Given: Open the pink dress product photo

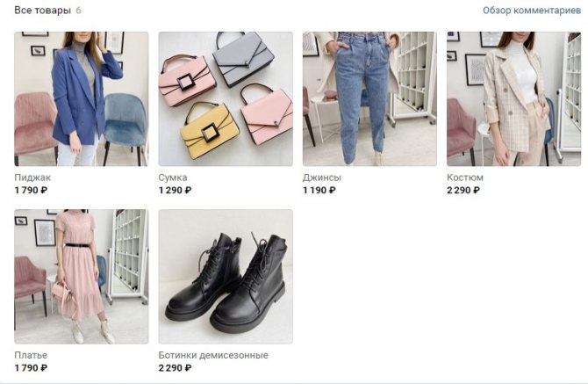Looking at the screenshot, I should point(82,277).
